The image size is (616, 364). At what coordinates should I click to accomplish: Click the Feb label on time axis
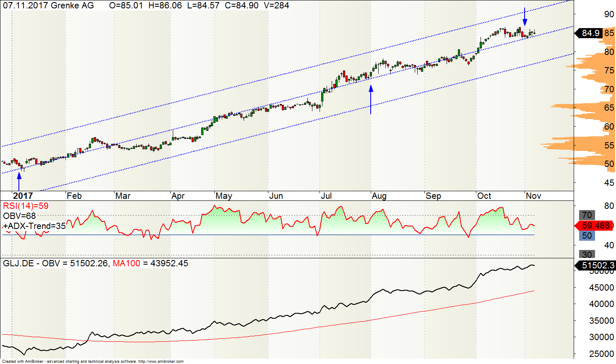74,196
